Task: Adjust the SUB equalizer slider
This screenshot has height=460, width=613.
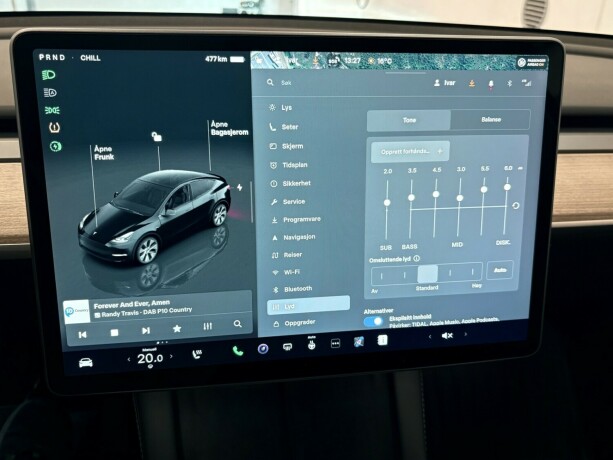Action: click(387, 202)
